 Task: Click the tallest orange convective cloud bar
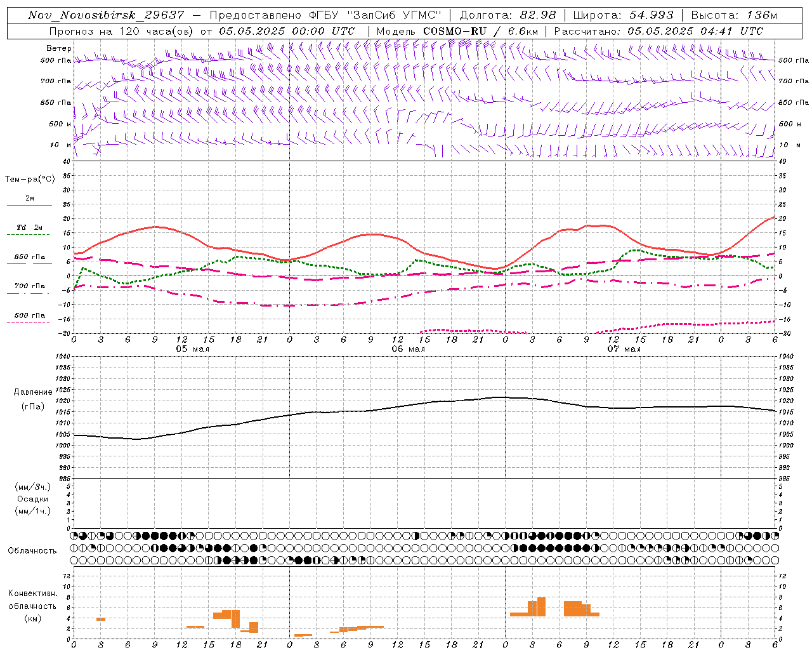tap(541, 607)
